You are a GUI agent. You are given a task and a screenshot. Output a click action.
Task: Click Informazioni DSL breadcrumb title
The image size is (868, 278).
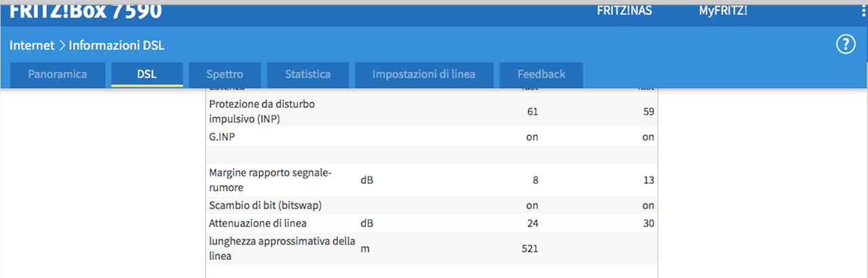coord(116,46)
